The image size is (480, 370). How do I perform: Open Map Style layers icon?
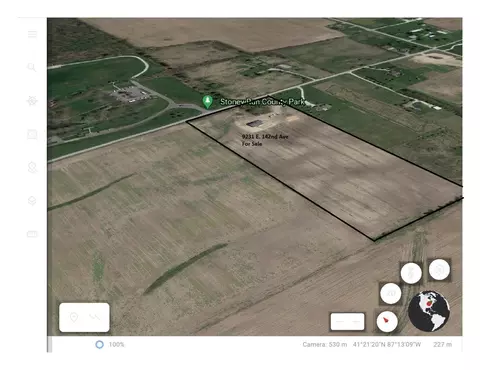[32, 200]
